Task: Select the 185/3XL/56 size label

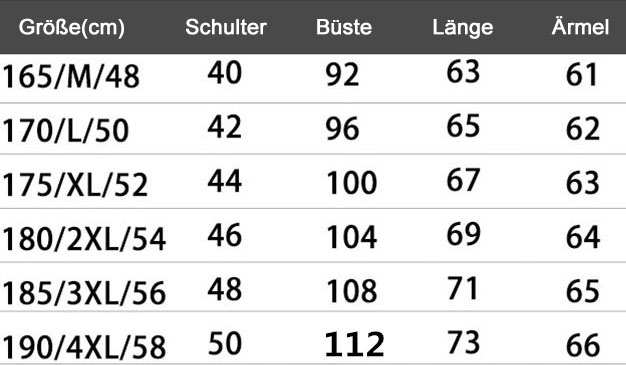Action: (x=84, y=293)
